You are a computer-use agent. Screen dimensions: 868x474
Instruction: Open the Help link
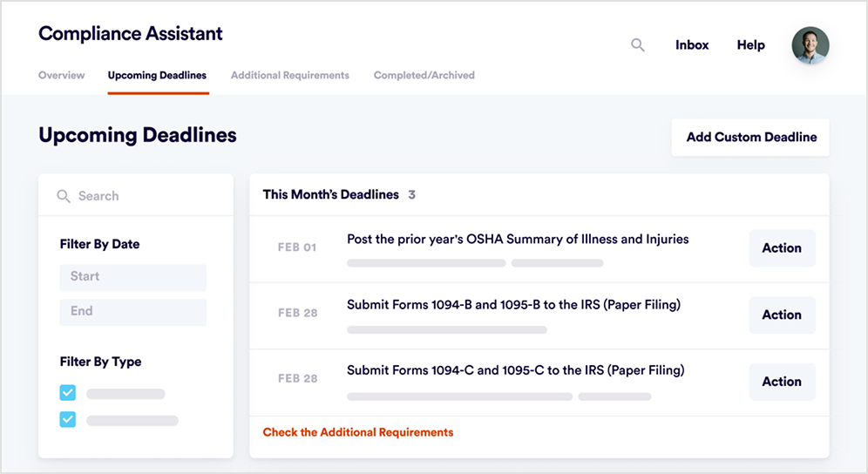750,44
